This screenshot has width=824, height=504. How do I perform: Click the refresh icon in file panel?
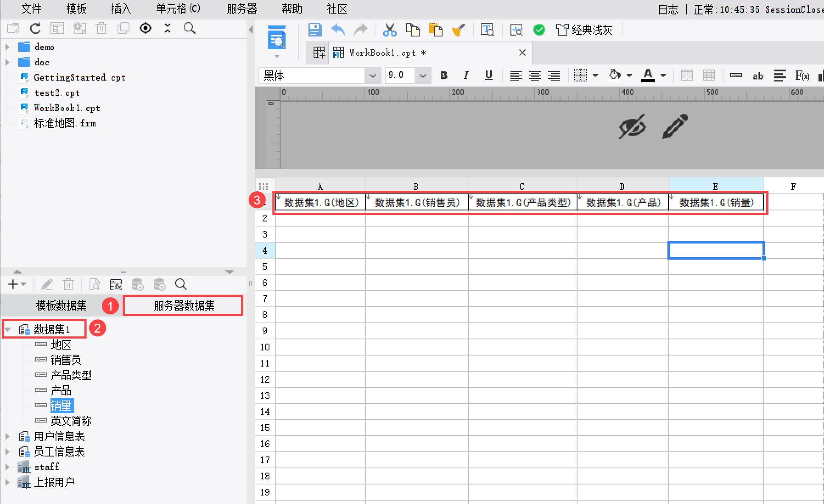[36, 28]
